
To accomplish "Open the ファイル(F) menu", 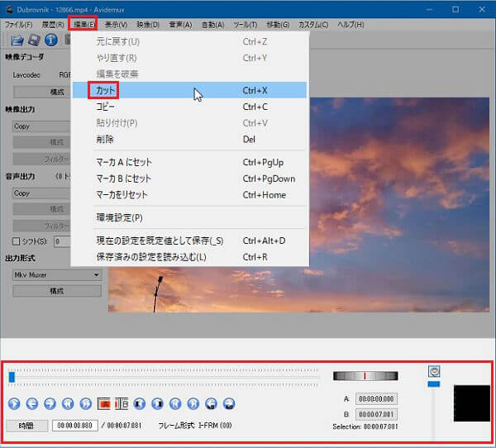I will point(19,25).
